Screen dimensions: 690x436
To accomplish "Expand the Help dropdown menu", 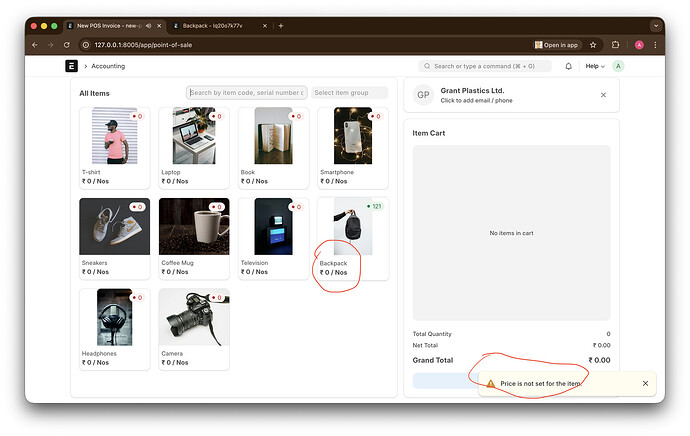I will (596, 66).
